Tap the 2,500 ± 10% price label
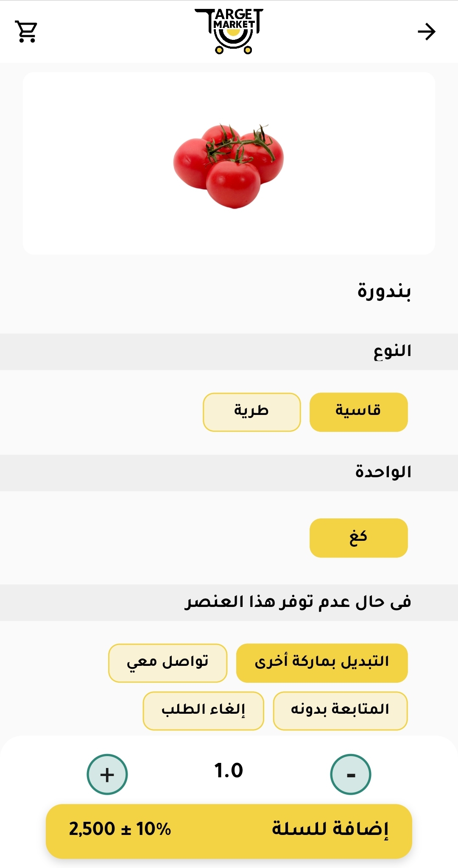The height and width of the screenshot is (868, 458). pos(120,829)
